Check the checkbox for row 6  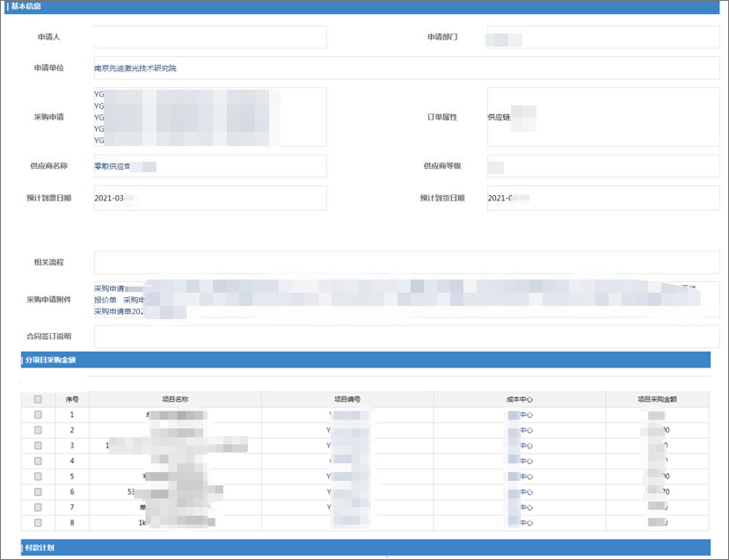click(38, 491)
